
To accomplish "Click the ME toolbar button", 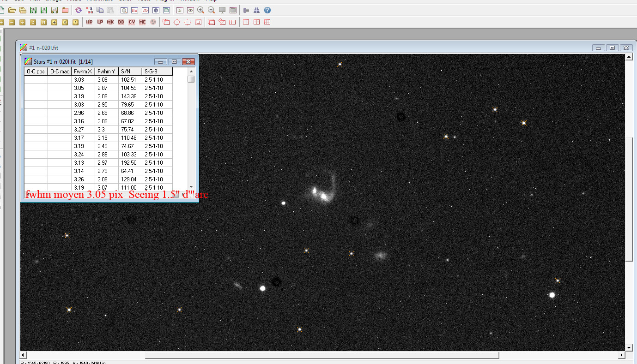I will (x=142, y=22).
